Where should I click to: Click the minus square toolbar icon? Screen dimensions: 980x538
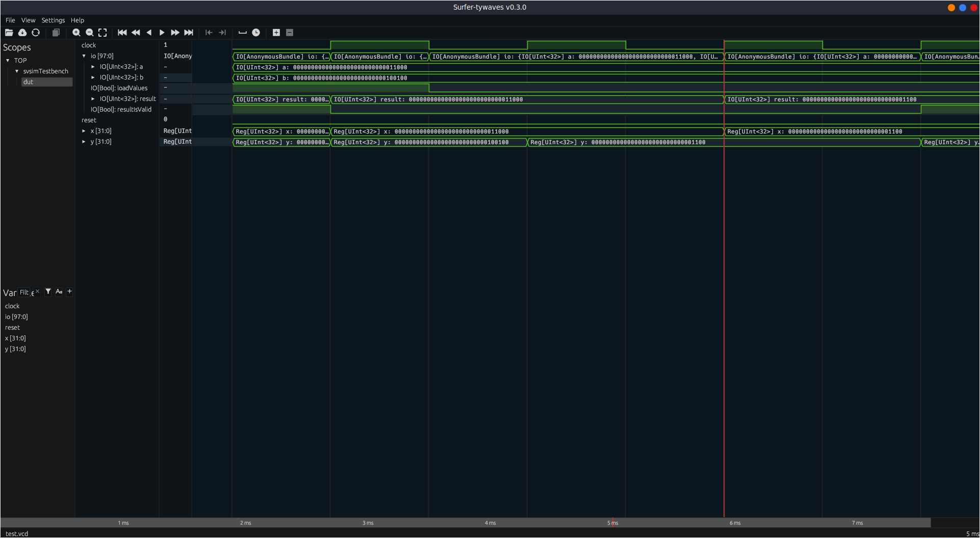(290, 33)
